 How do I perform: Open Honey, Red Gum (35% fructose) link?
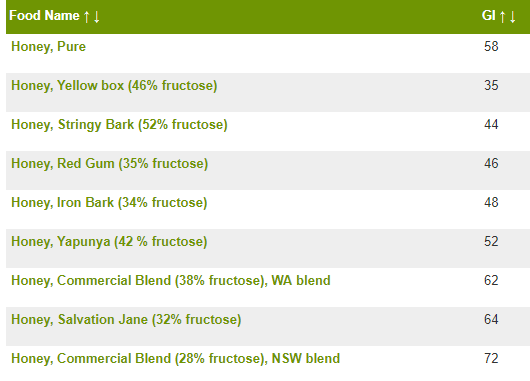point(110,164)
